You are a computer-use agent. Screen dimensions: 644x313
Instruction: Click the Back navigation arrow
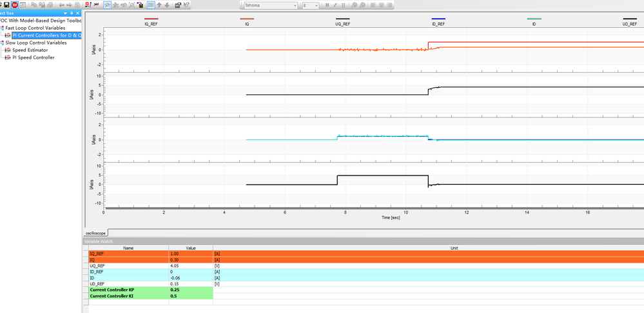[x=61, y=5]
